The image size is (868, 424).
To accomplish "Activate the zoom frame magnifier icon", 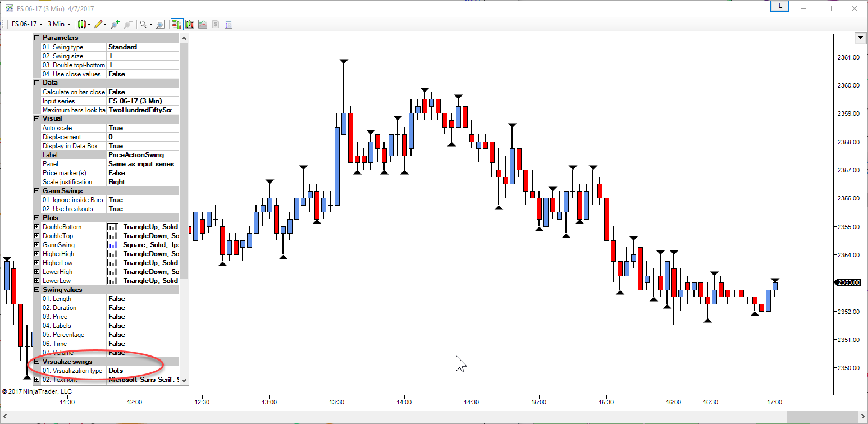I will [x=160, y=24].
